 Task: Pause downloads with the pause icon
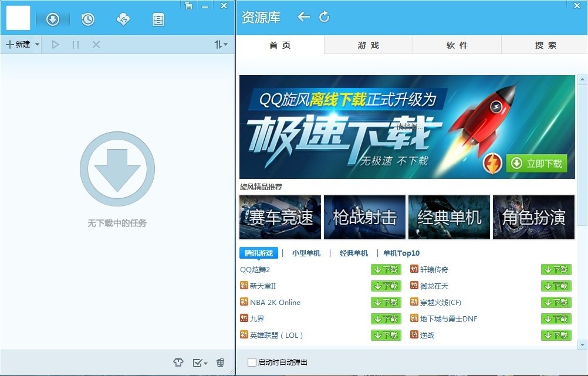75,44
